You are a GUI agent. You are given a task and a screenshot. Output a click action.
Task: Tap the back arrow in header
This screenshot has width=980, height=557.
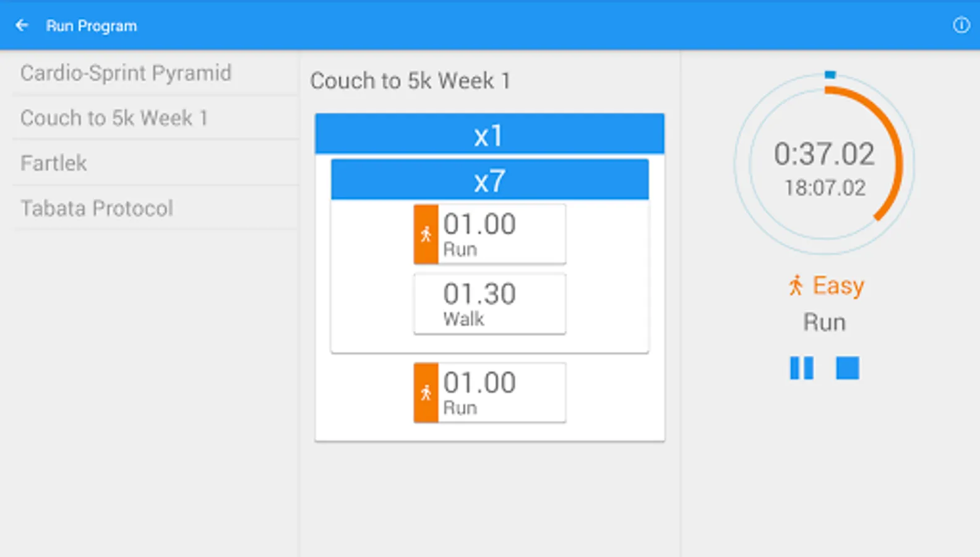click(x=22, y=25)
